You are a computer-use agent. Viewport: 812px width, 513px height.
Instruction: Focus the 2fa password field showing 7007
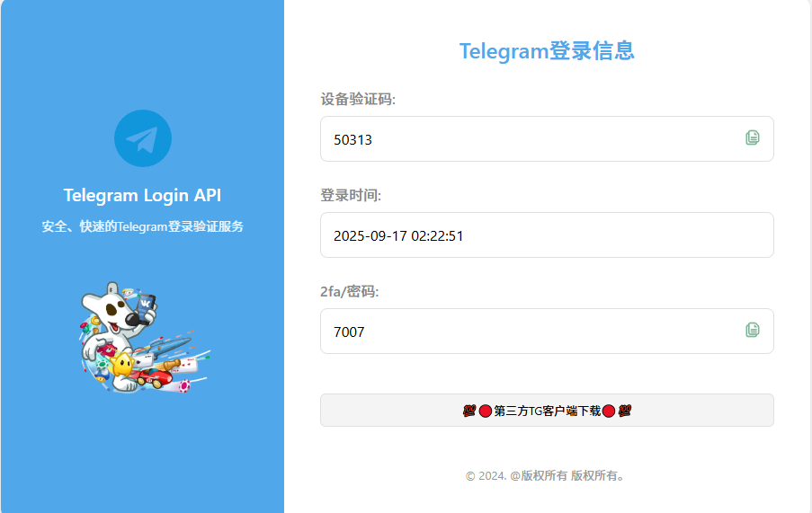pos(547,331)
